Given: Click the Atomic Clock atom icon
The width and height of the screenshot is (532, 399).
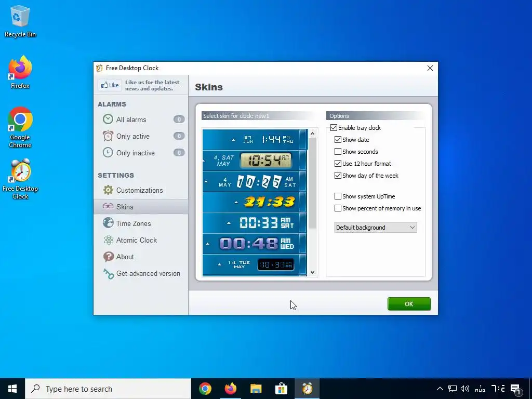Looking at the screenshot, I should tap(109, 240).
